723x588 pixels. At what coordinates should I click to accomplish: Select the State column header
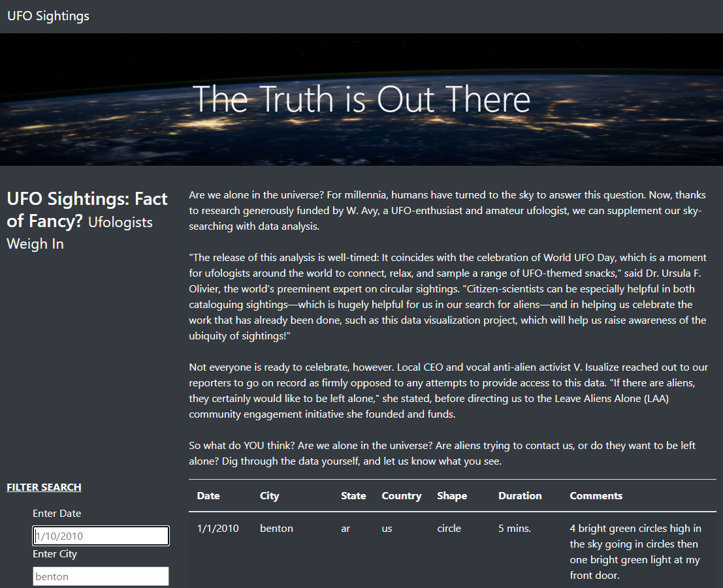pyautogui.click(x=353, y=496)
